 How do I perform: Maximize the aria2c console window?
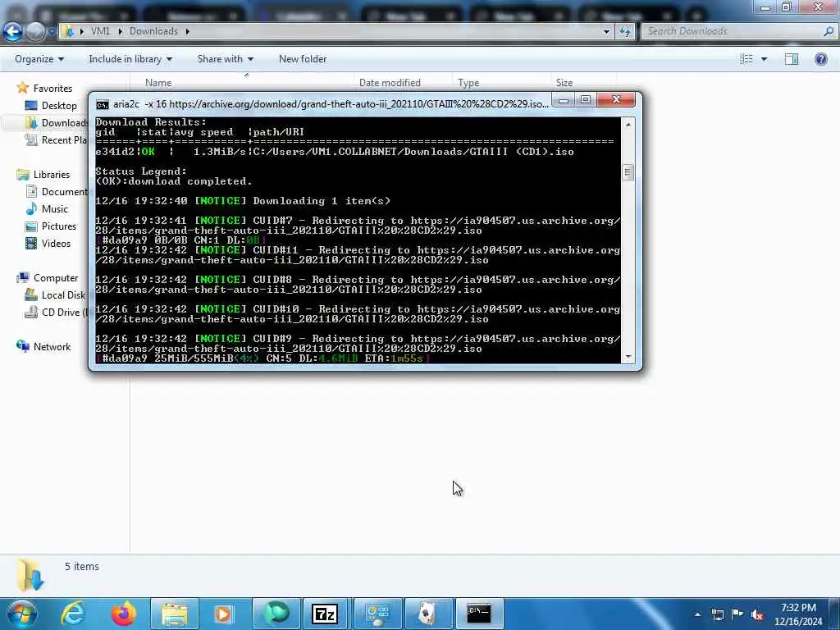586,99
